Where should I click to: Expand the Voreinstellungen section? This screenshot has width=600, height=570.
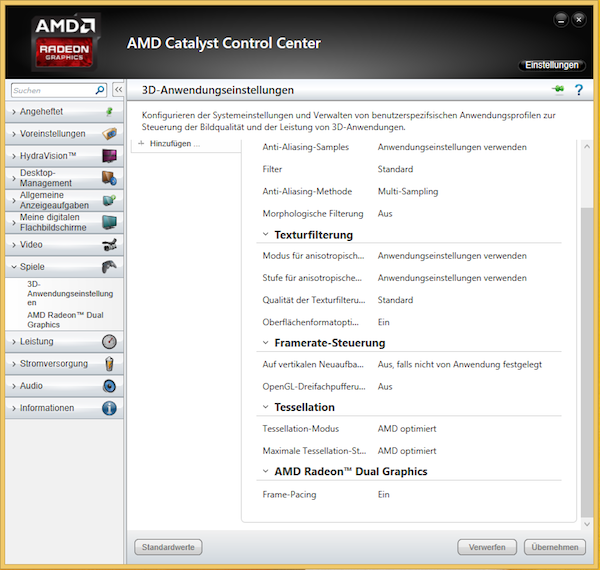14,134
